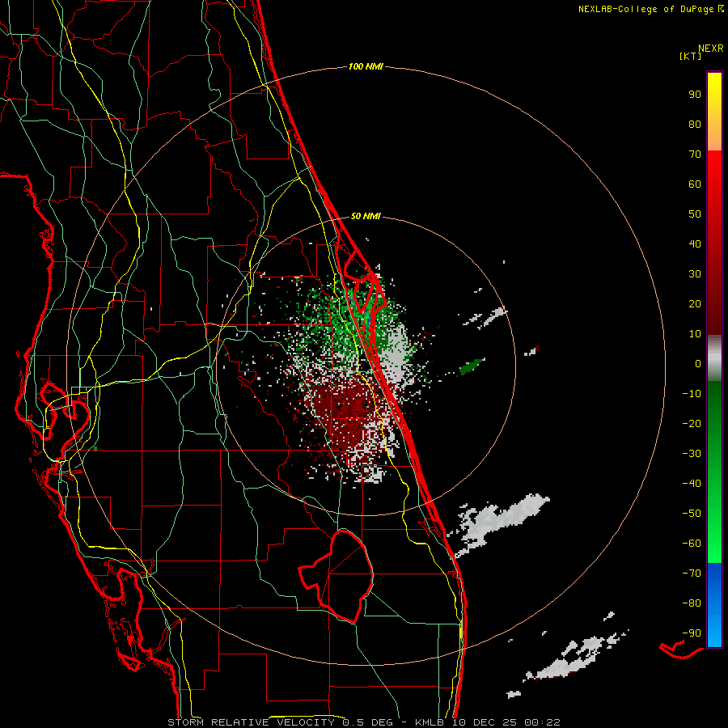
Task: Select the 0 value on velocity scale
Action: (698, 363)
